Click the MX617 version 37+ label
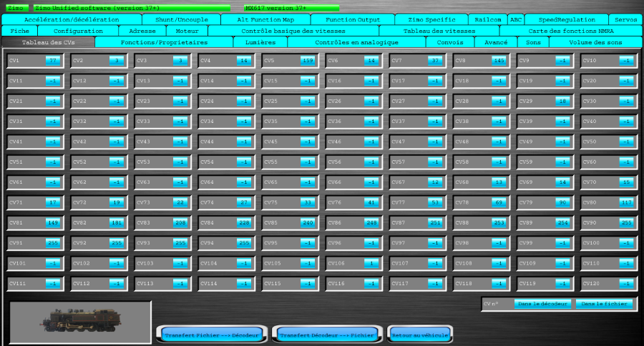 [292, 8]
